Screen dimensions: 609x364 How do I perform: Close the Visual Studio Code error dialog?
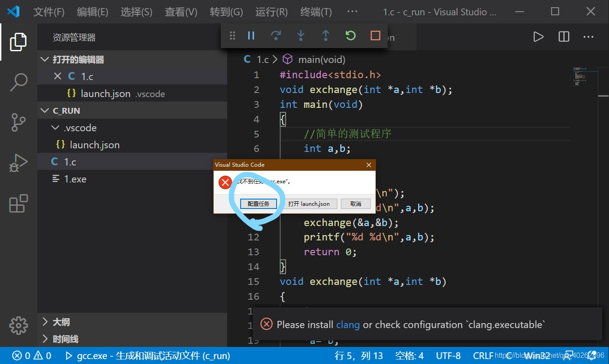tap(369, 165)
